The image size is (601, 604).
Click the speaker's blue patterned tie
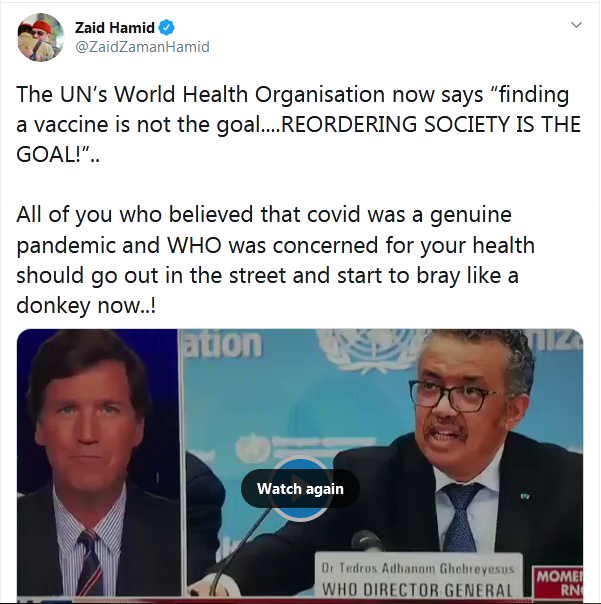[x=458, y=517]
